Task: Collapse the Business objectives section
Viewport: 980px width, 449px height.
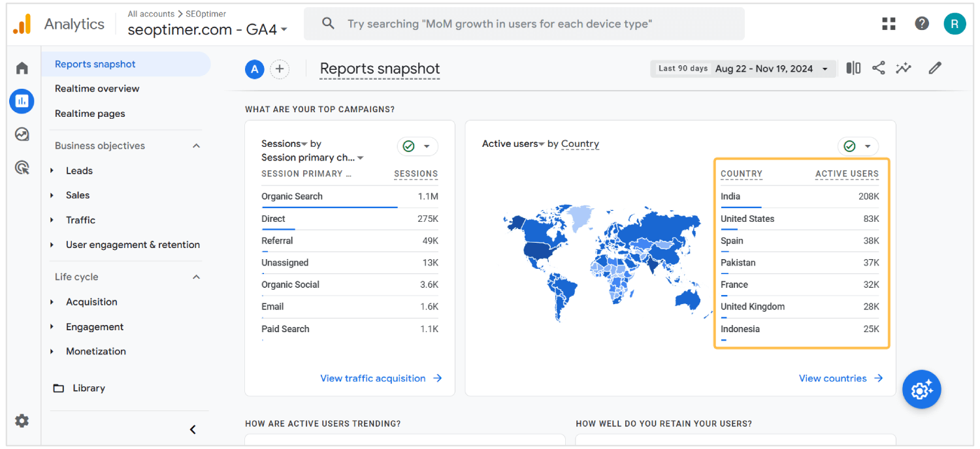Action: click(196, 146)
